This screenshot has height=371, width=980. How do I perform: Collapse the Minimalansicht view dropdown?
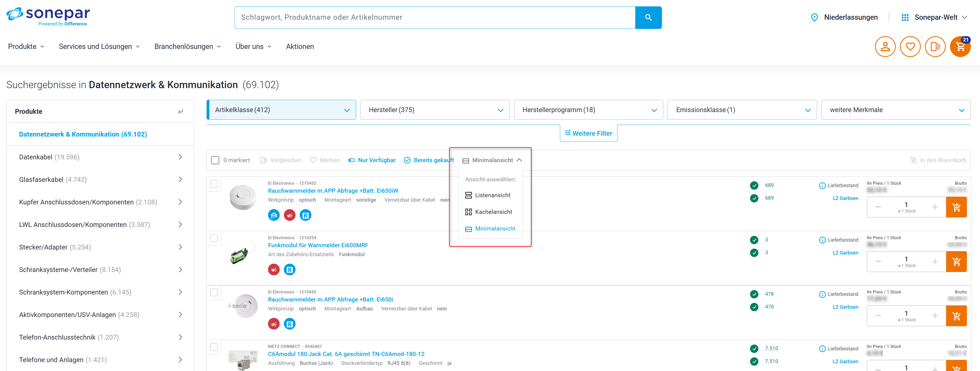click(492, 160)
